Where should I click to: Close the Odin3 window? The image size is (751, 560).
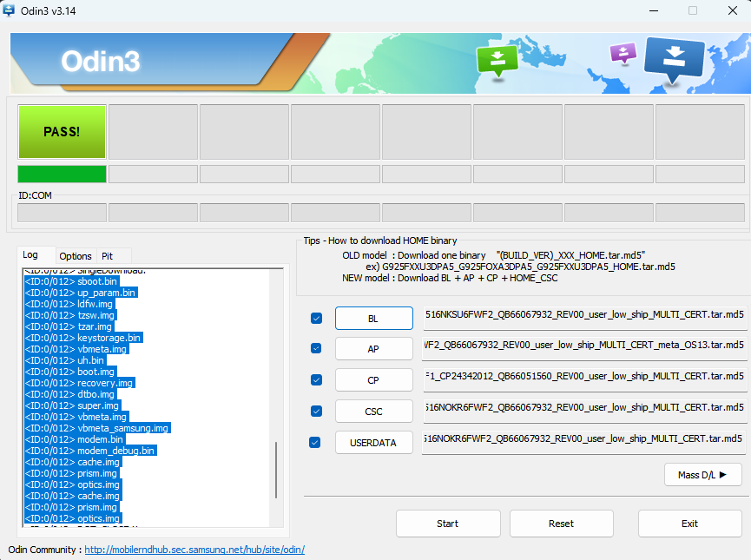click(x=731, y=10)
